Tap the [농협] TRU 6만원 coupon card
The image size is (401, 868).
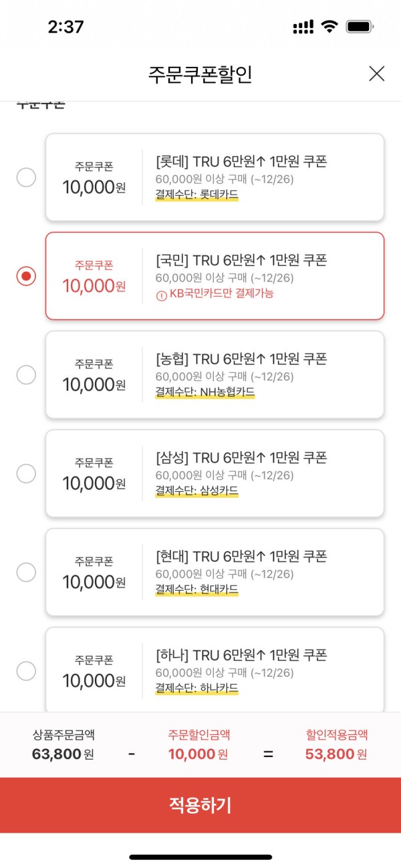point(215,375)
